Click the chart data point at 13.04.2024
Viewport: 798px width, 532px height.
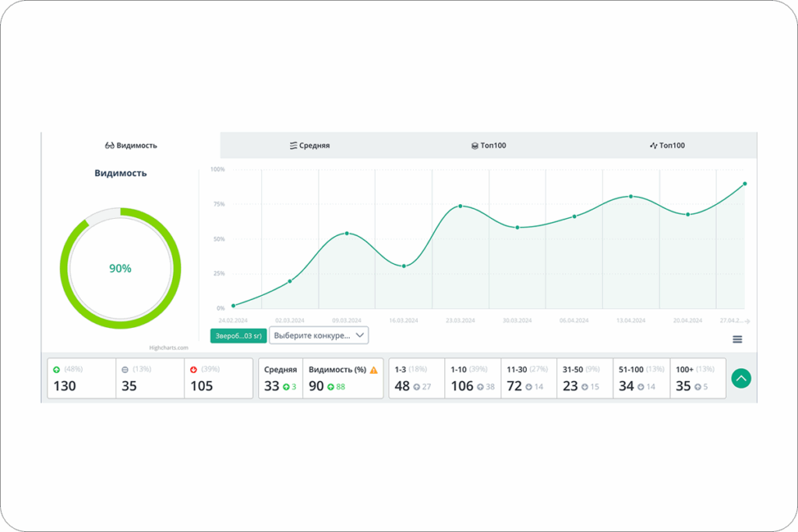[631, 196]
